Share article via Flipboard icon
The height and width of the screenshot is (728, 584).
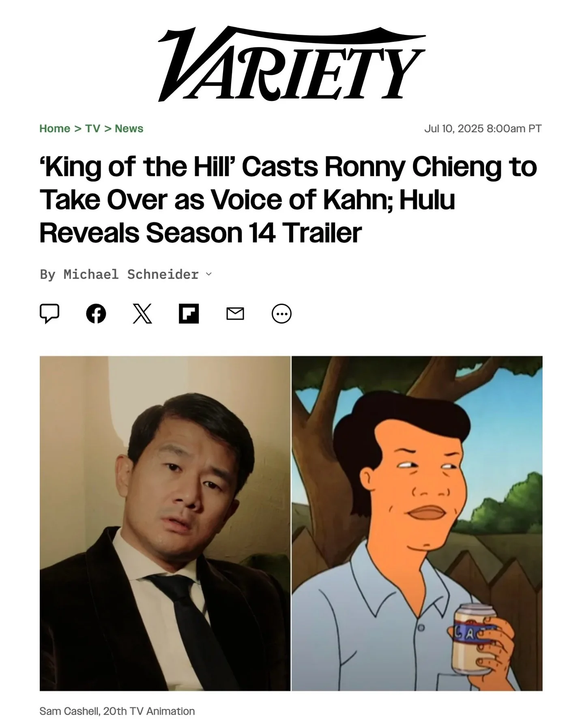pyautogui.click(x=189, y=314)
